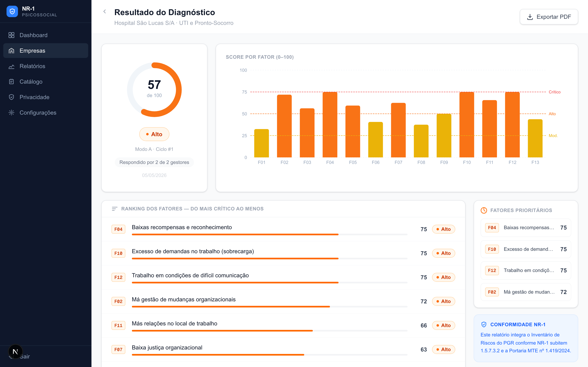This screenshot has width=588, height=367.
Task: Click the round N avatar badge
Action: point(15,352)
